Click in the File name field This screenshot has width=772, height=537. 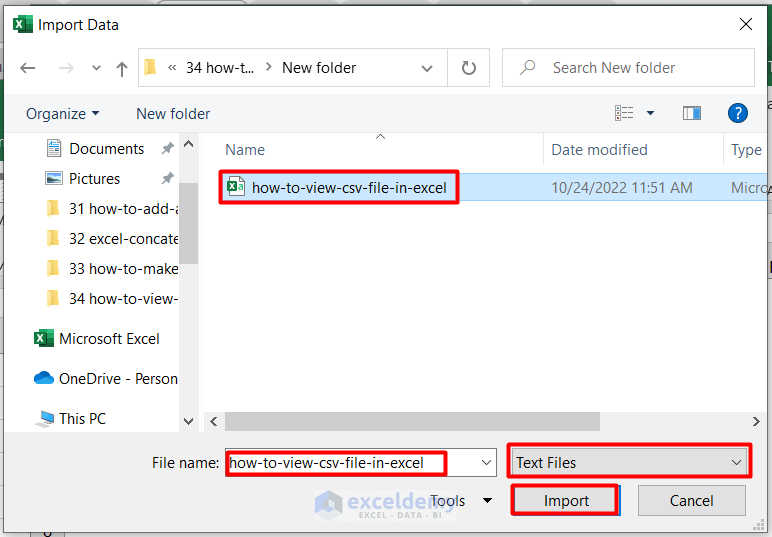pos(351,463)
